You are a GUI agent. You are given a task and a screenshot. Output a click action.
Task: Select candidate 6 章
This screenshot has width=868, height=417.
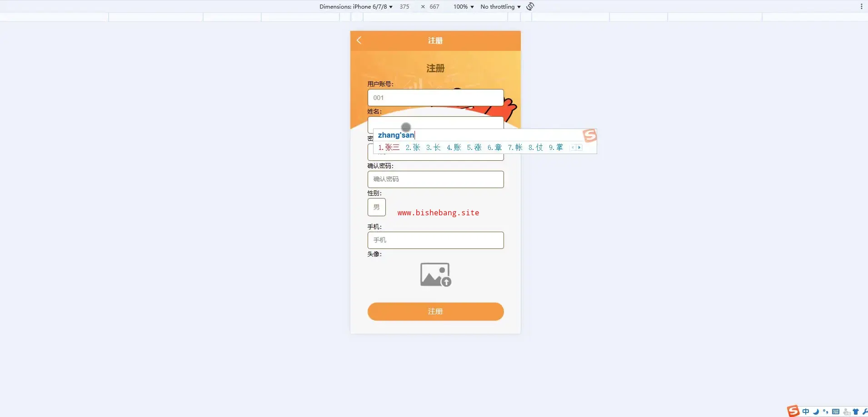495,148
